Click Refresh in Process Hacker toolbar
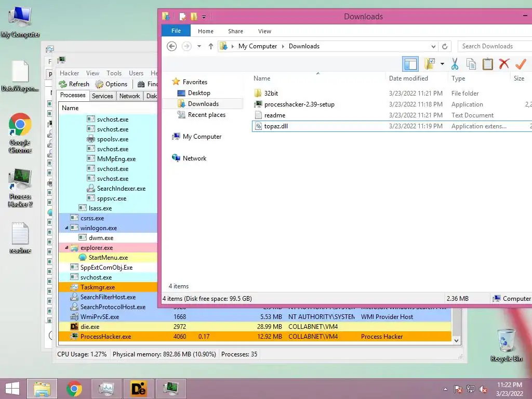 pyautogui.click(x=74, y=84)
